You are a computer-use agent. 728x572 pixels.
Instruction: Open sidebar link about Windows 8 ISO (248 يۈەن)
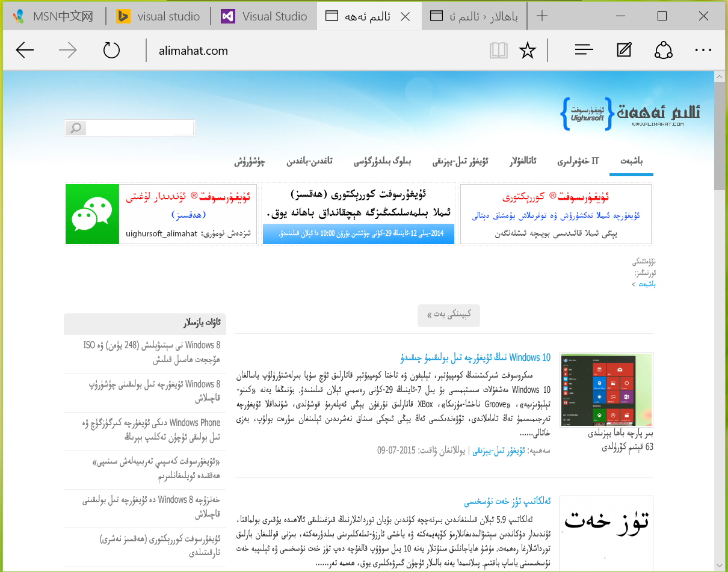(x=151, y=352)
